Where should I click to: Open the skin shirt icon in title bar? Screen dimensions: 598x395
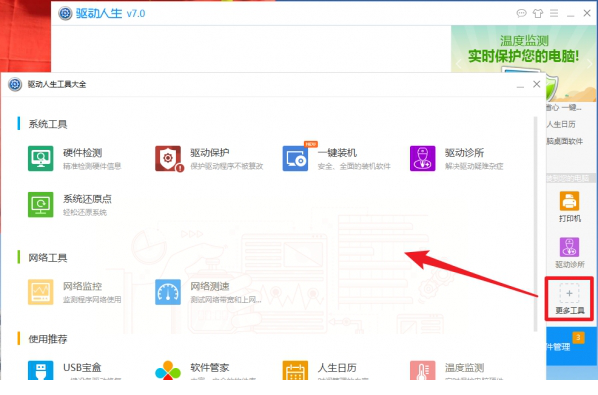[x=538, y=14]
